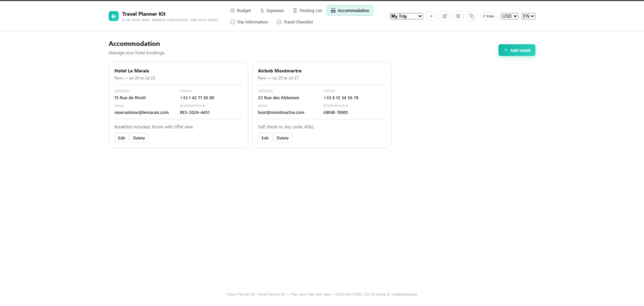644x306 pixels.
Task: Click reservation number RES-2026-4451
Action: (x=195, y=113)
